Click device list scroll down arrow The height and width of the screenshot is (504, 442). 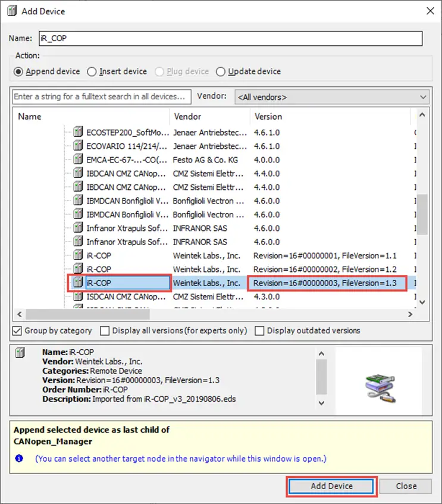[422, 302]
